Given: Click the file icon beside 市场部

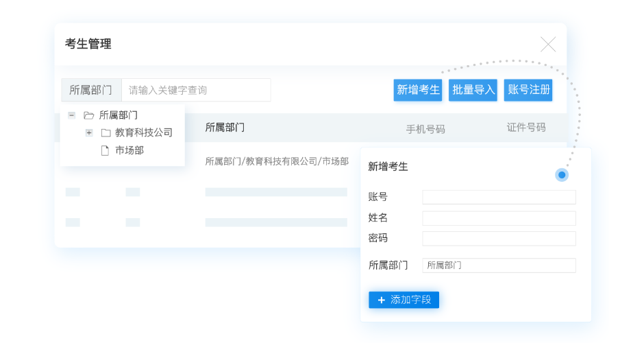Looking at the screenshot, I should (x=105, y=150).
